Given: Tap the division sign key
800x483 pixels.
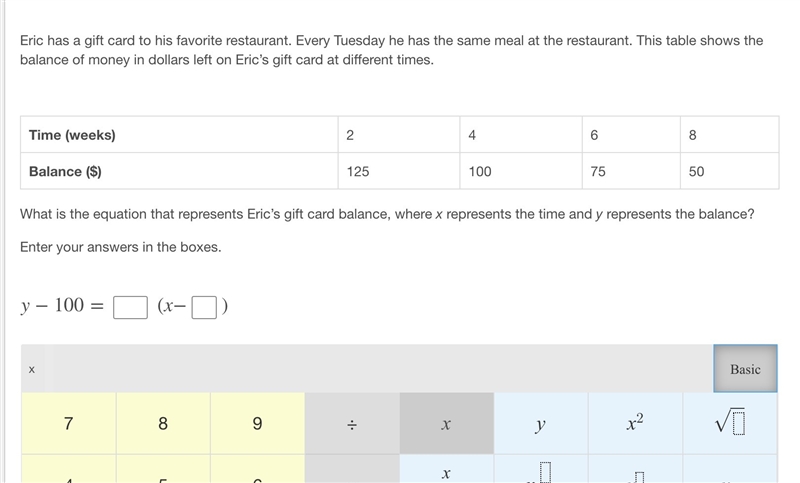Looking at the screenshot, I should (352, 423).
